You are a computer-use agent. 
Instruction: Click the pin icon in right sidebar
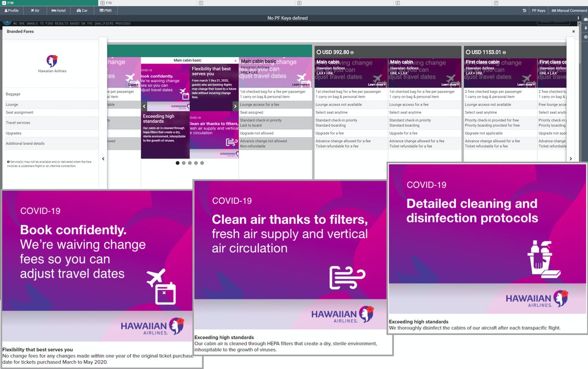(x=585, y=28)
